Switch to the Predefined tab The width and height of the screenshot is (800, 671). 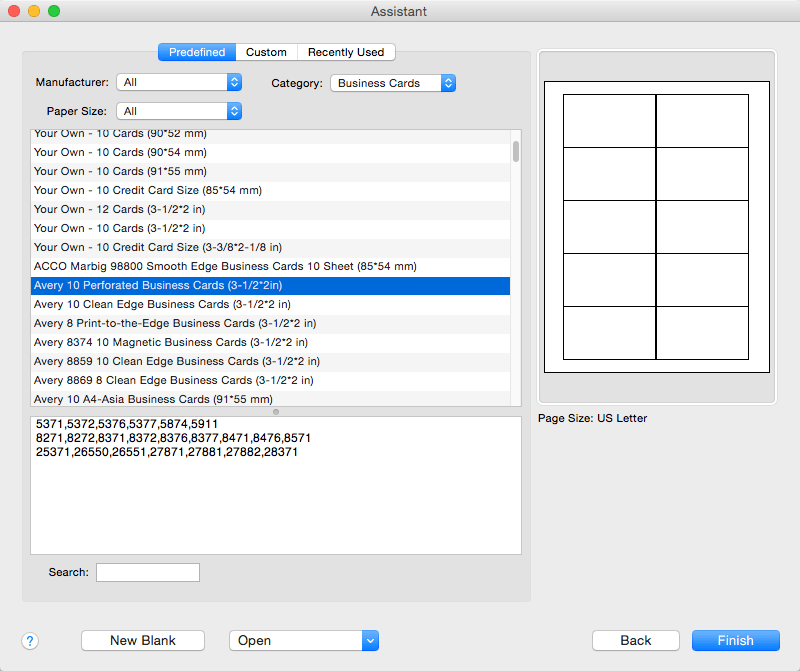[x=197, y=52]
